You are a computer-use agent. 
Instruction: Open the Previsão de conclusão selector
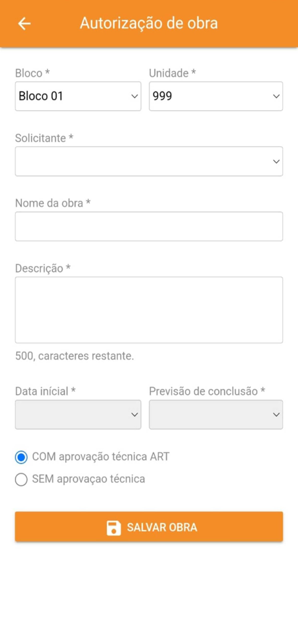click(215, 415)
